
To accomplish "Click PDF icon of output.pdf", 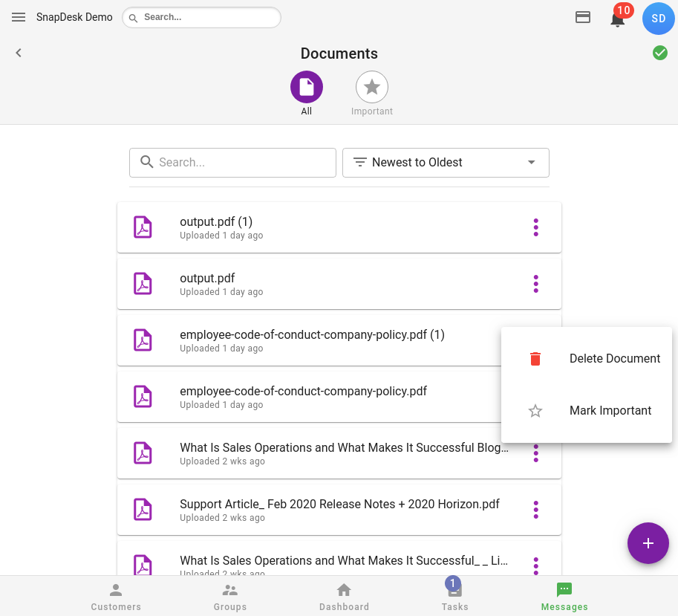I will [x=143, y=284].
